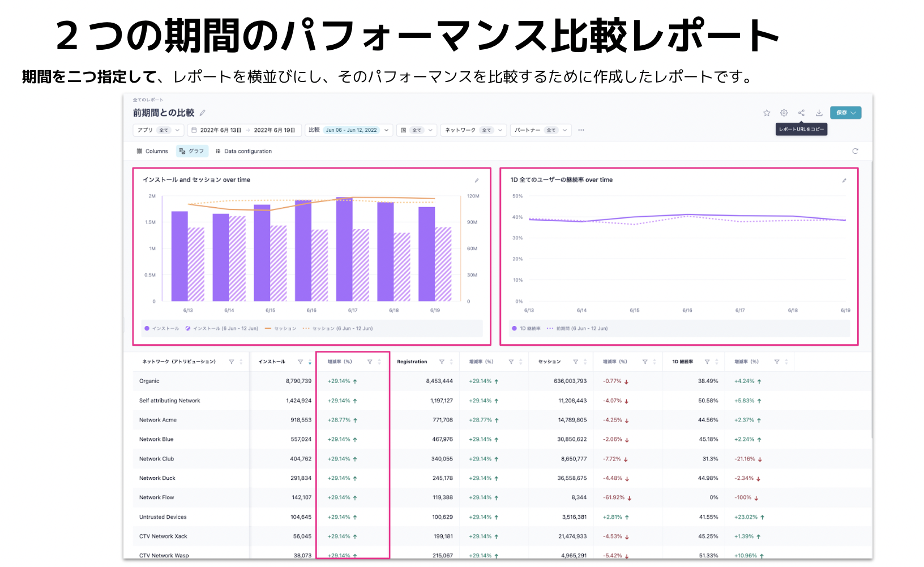
Task: Click the refresh icon on the toolbar row
Action: coord(855,151)
